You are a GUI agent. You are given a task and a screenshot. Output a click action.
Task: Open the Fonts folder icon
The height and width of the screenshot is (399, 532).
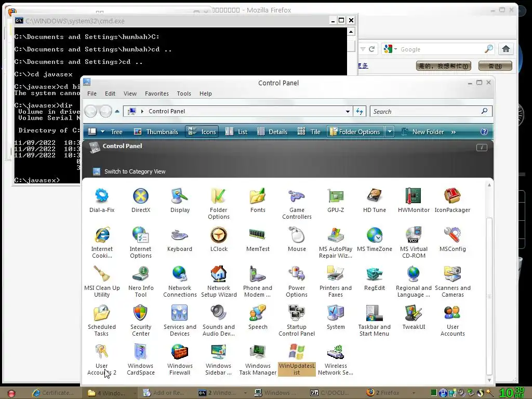258,201
